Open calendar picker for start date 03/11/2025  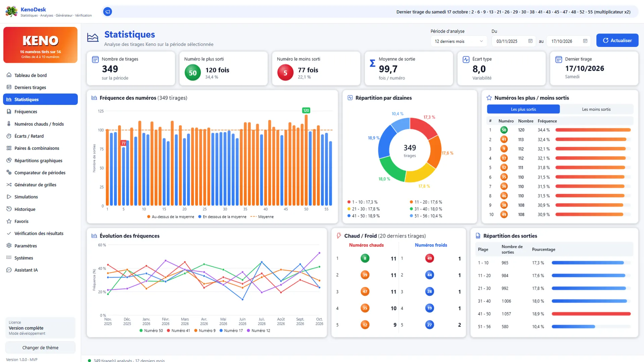tap(530, 41)
